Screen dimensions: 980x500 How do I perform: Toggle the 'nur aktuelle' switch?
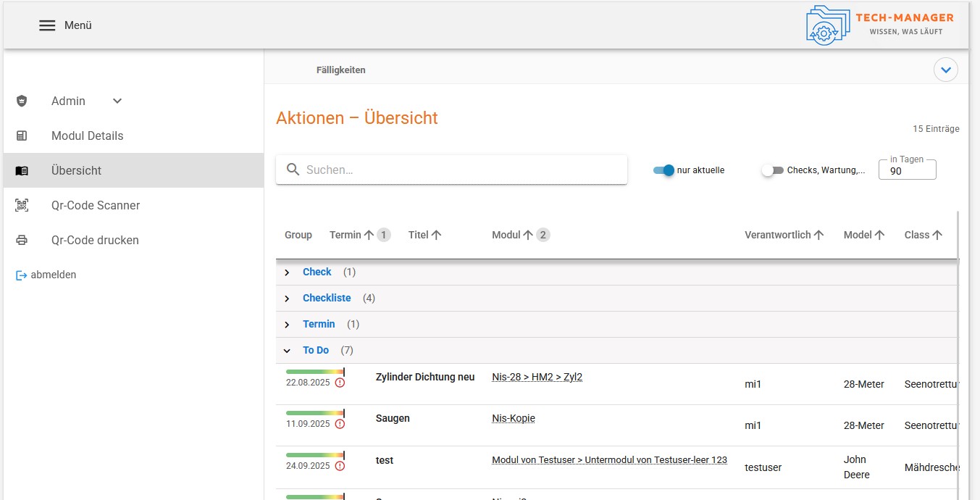coord(663,170)
